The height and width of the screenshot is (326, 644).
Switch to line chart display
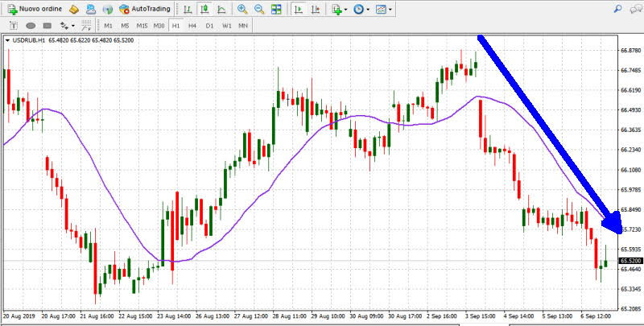coord(221,10)
